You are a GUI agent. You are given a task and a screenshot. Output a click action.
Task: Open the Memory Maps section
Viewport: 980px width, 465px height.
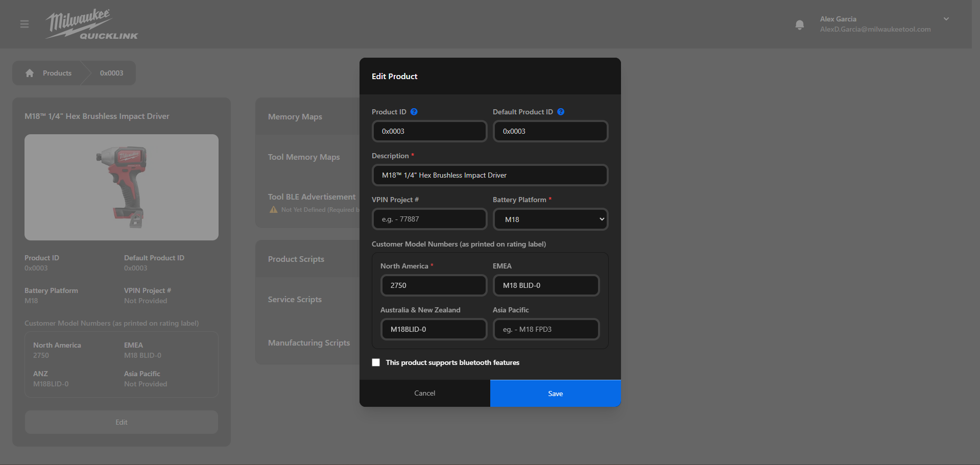(x=295, y=116)
